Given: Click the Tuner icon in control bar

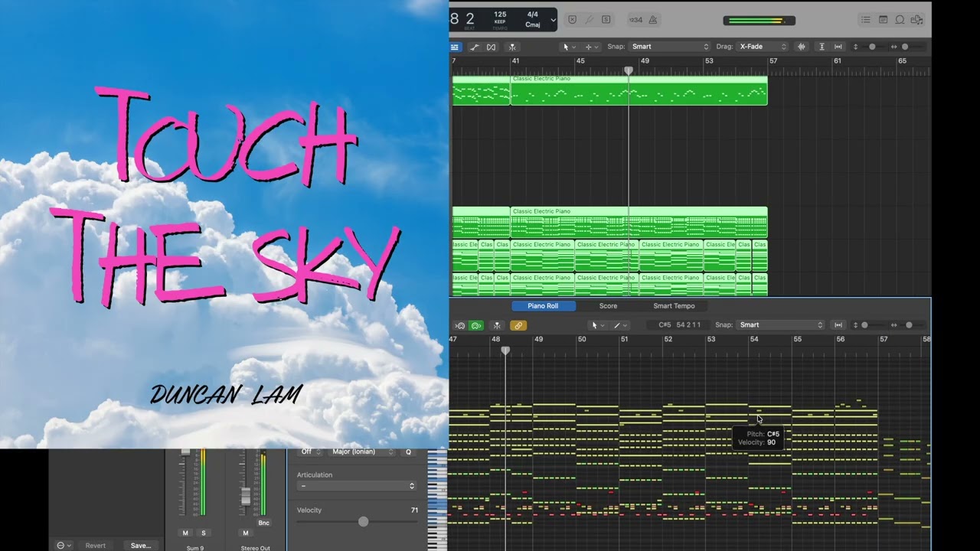Looking at the screenshot, I should point(589,20).
